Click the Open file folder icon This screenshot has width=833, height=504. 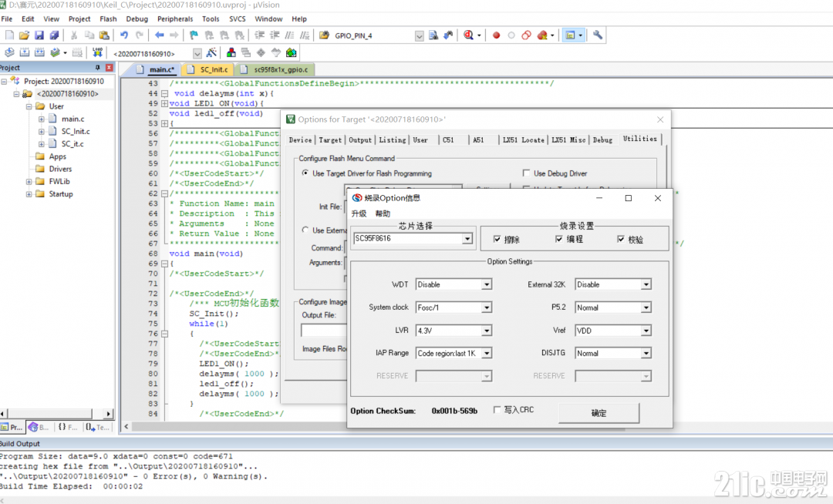[x=24, y=35]
